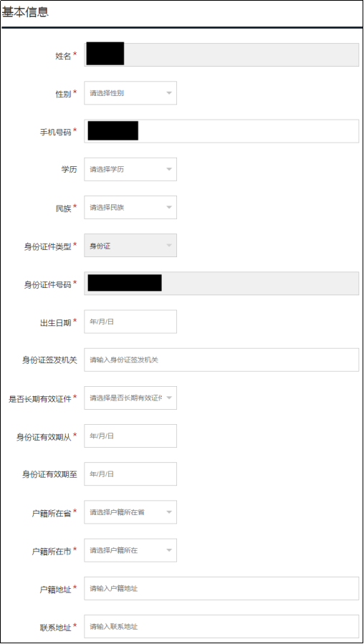The image size is (364, 644).
Task: Expand the 学历 education dropdown
Action: point(130,169)
